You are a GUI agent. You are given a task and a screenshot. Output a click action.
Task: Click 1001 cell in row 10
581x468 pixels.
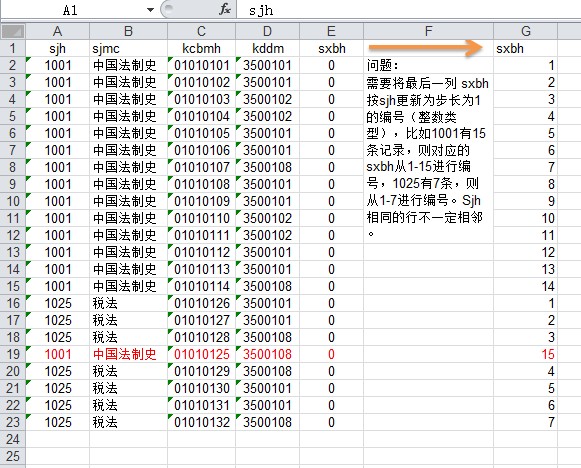[57, 201]
